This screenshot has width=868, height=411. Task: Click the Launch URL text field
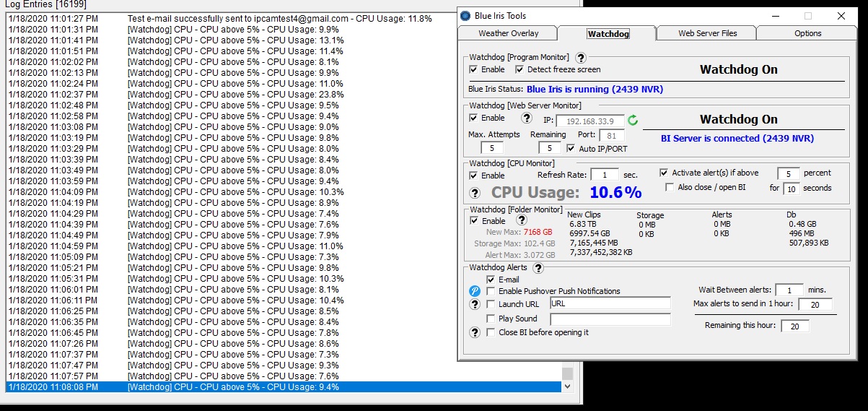[610, 304]
